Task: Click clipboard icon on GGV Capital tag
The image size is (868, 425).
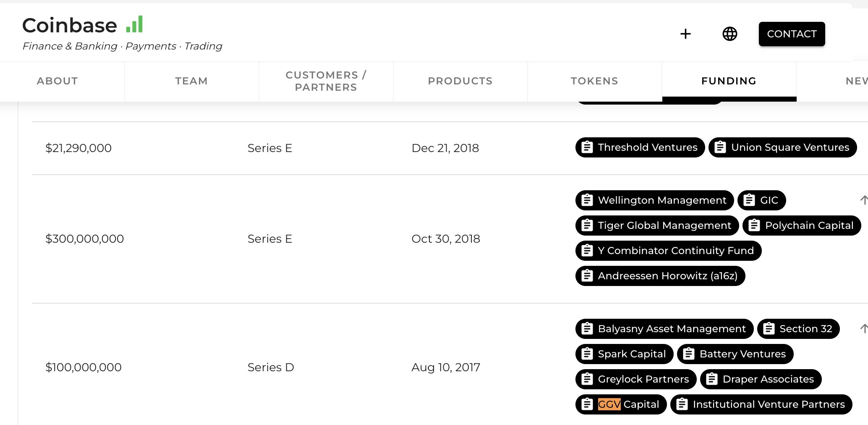Action: click(587, 404)
